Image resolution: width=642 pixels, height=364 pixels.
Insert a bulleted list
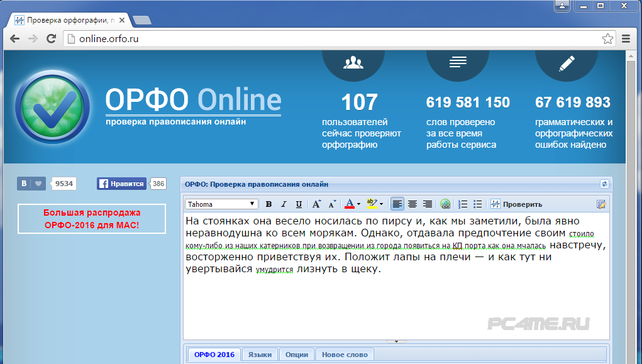(477, 204)
